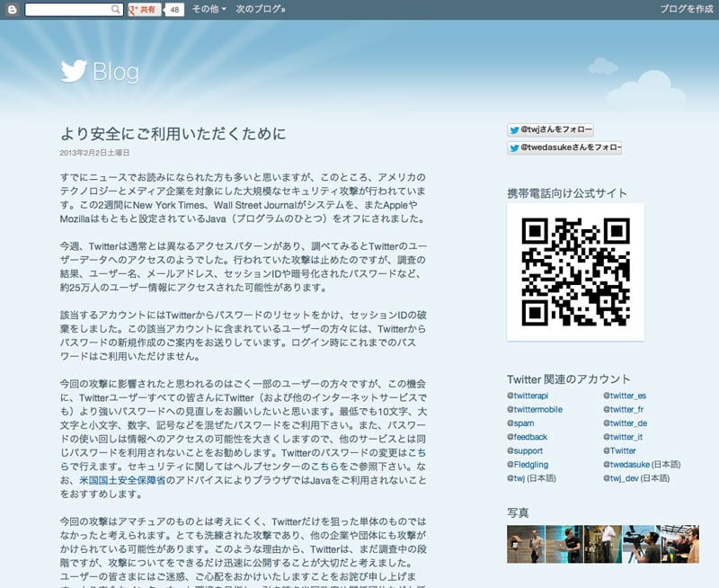
Task: Follow @twj via the follow button
Action: [x=550, y=129]
